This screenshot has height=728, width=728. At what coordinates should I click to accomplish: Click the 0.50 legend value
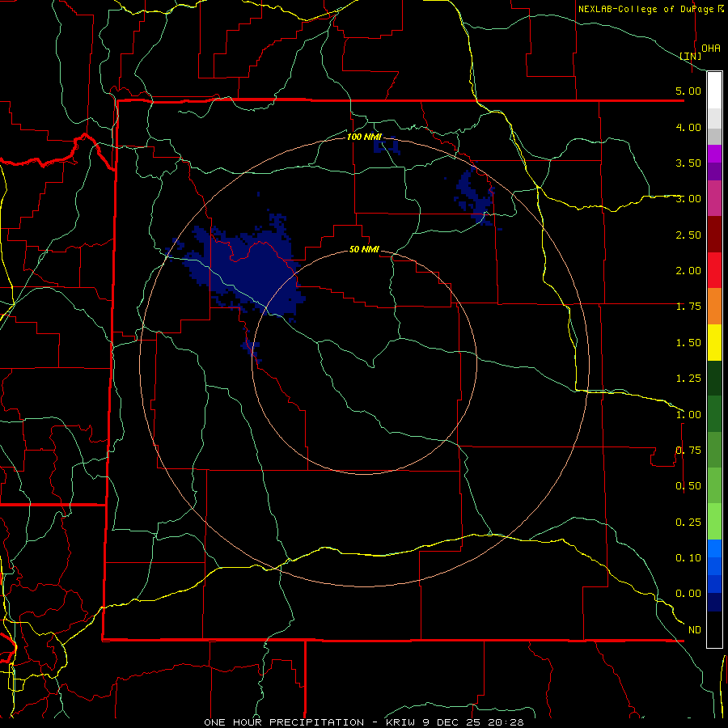688,486
